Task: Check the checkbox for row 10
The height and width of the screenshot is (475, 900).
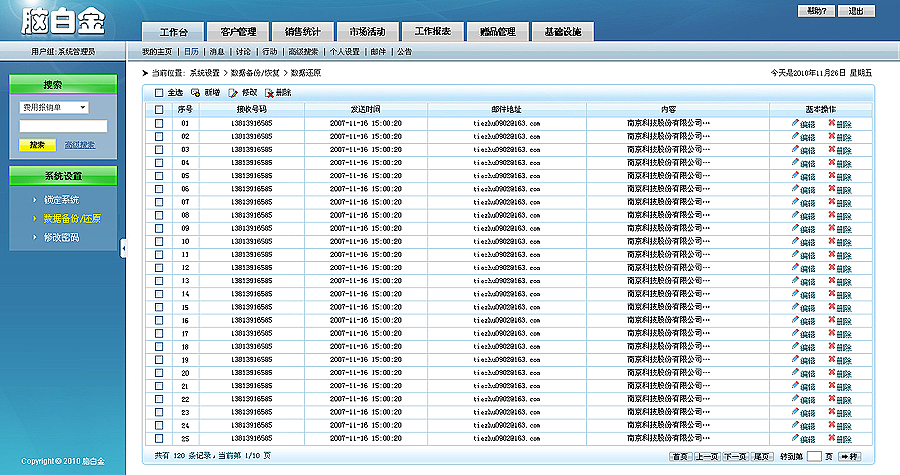Action: click(159, 242)
